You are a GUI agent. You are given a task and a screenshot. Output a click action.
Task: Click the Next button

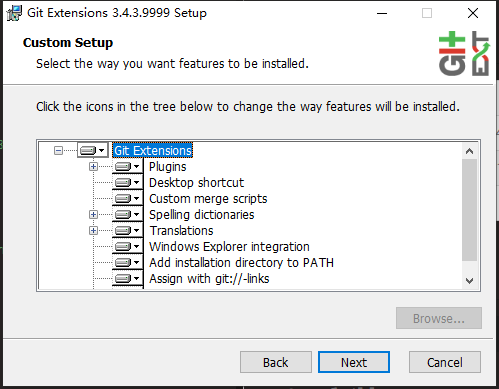click(354, 362)
